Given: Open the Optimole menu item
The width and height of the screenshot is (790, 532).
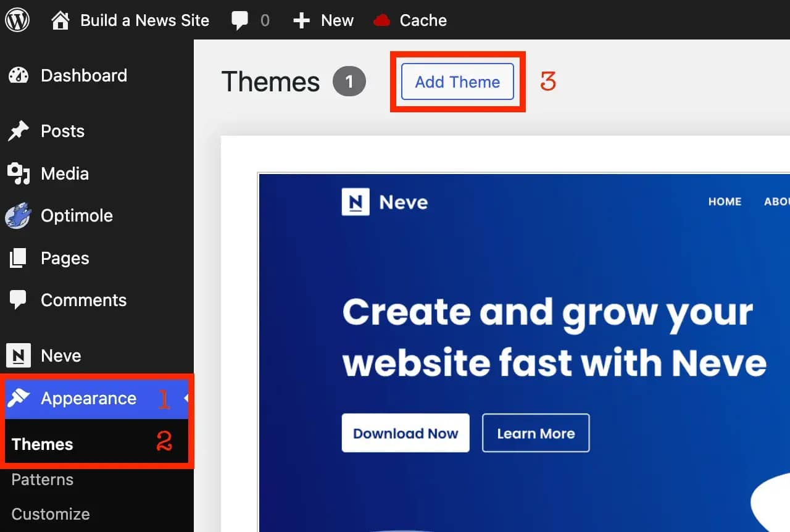Looking at the screenshot, I should tap(77, 216).
